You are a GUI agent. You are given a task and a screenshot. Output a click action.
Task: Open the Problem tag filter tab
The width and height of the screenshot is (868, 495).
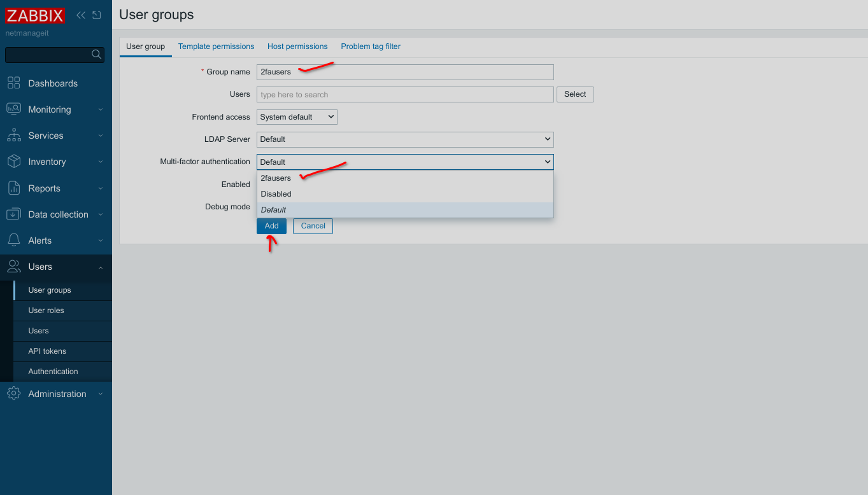tap(371, 46)
